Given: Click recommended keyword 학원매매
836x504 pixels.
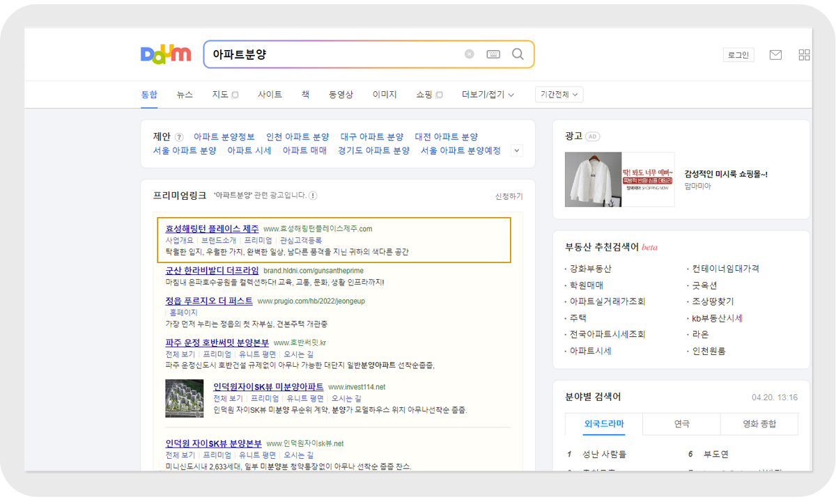Looking at the screenshot, I should point(587,285).
